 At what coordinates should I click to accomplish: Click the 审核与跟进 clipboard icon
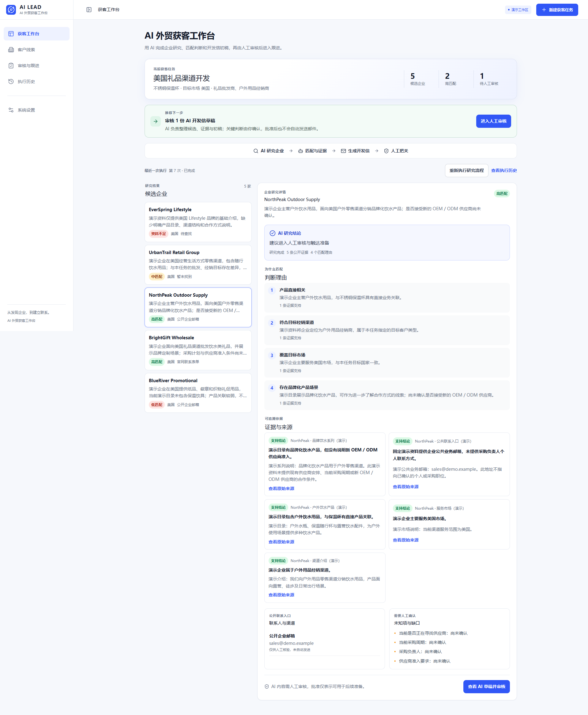pyautogui.click(x=11, y=66)
